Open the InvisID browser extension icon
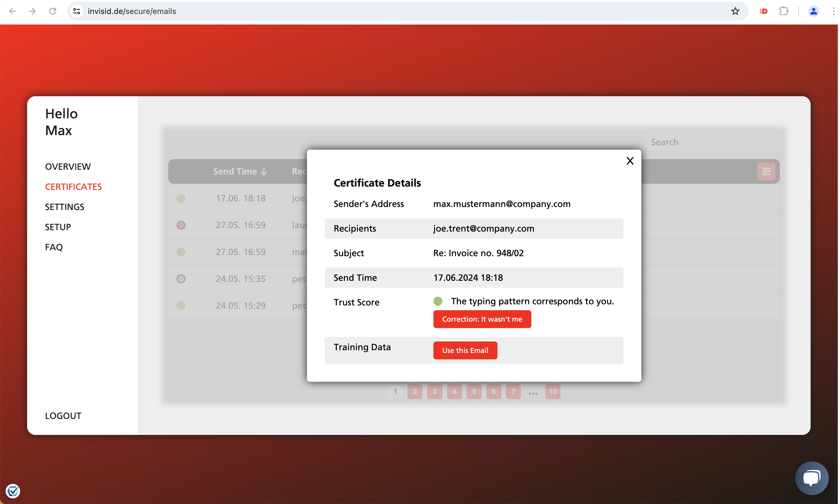The width and height of the screenshot is (840, 504). (x=763, y=11)
